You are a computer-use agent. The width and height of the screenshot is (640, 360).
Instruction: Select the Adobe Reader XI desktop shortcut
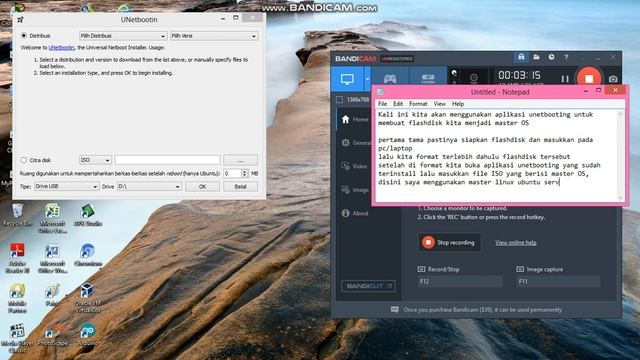click(17, 258)
